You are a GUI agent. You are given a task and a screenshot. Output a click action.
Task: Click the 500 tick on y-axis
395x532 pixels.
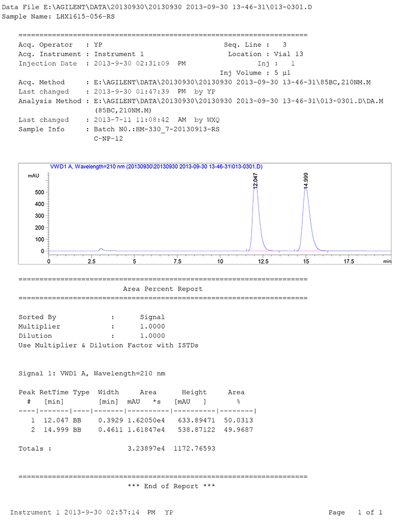[39, 193]
